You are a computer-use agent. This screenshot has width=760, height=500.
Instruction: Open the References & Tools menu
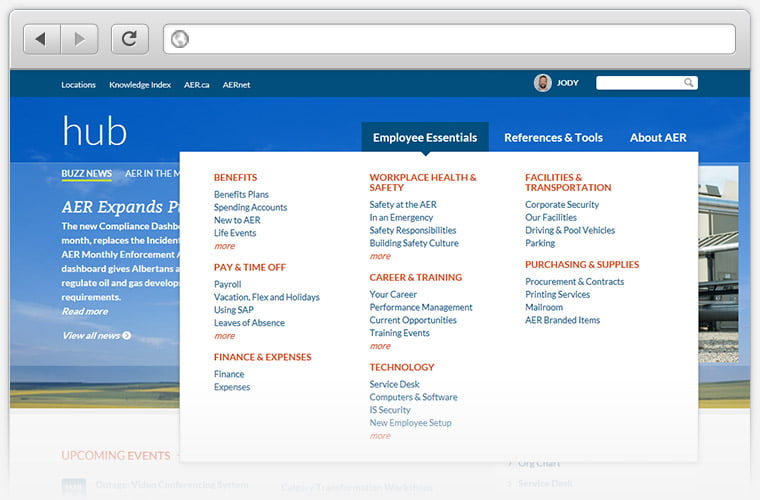click(554, 138)
